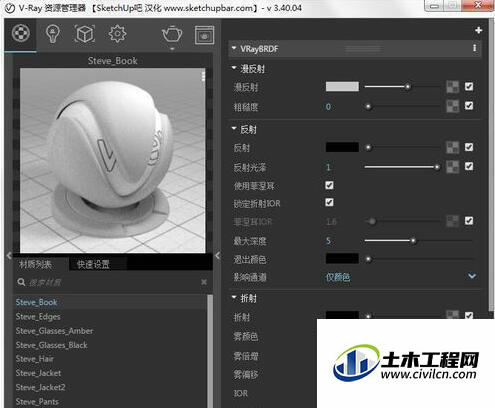Click the 最大深度 slider handle

(x=413, y=240)
